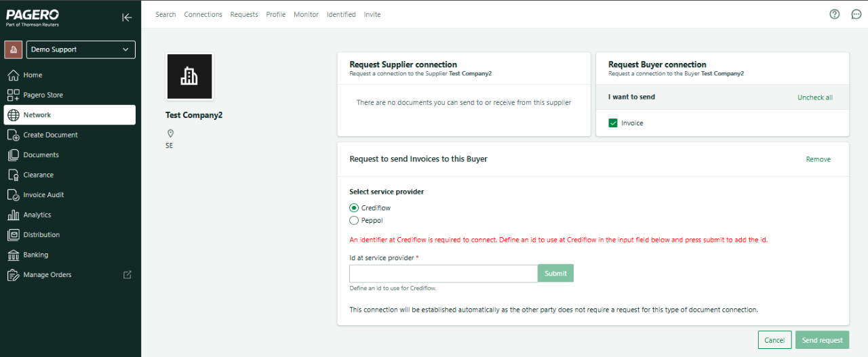Open Monitor in the top menu
Screen dimensions: 868x357
306,14
